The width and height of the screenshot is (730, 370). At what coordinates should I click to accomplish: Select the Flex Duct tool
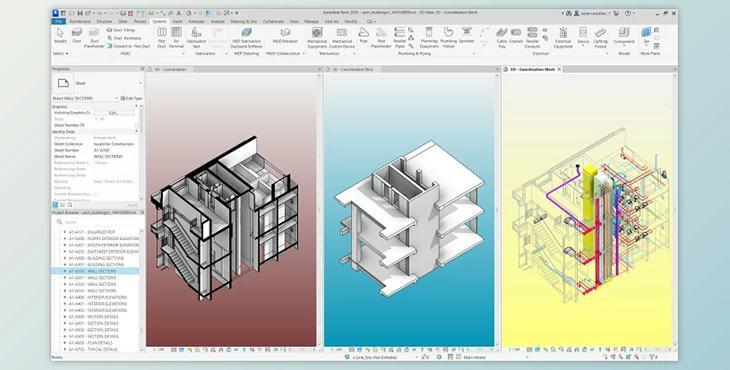click(162, 38)
